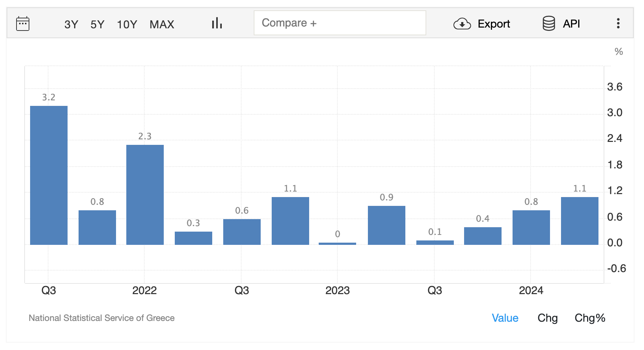Switch to the Chg% tab
Viewport: 644px width, 350px height.
pyautogui.click(x=590, y=318)
